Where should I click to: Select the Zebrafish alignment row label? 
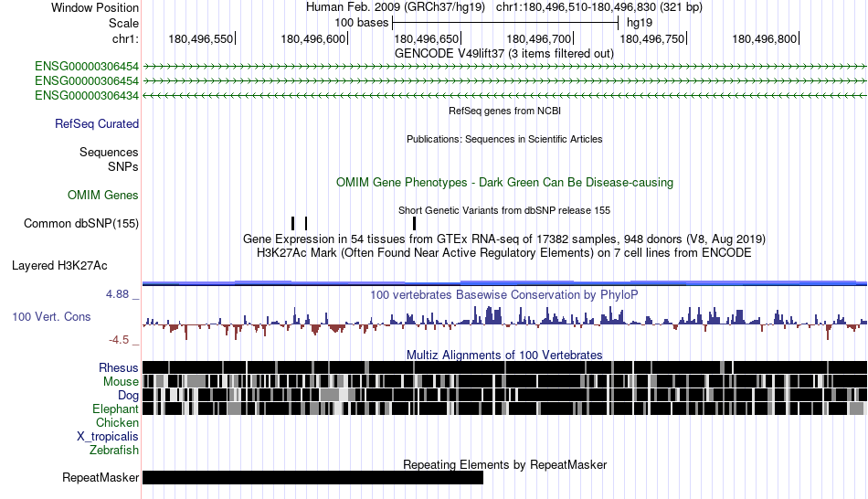coord(114,451)
